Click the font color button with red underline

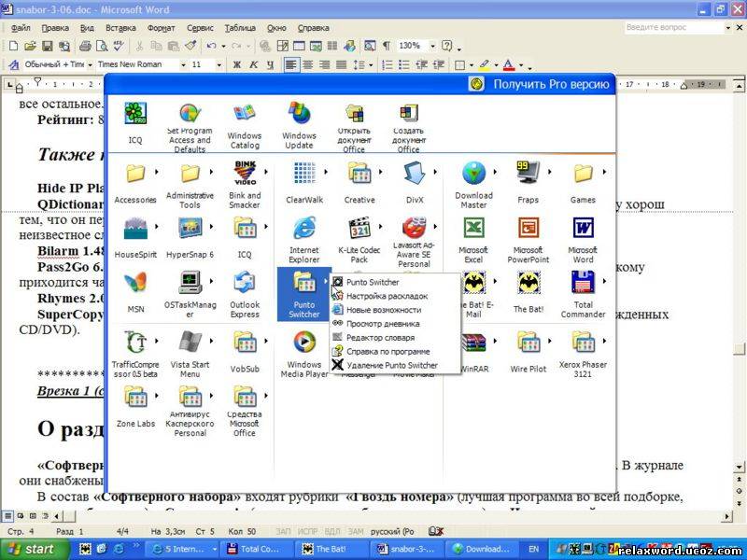tap(508, 65)
